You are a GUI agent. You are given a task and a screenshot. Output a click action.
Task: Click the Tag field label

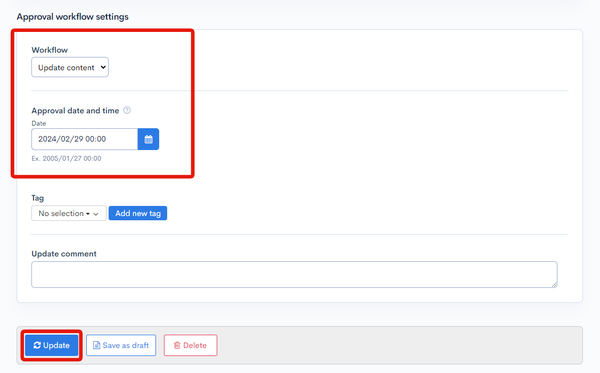(38, 198)
